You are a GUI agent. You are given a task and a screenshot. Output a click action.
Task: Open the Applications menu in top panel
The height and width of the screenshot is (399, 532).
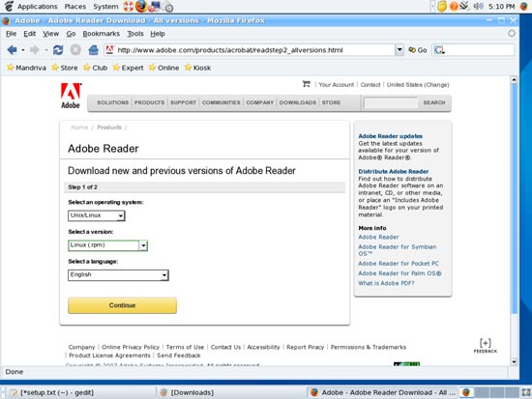pyautogui.click(x=38, y=7)
